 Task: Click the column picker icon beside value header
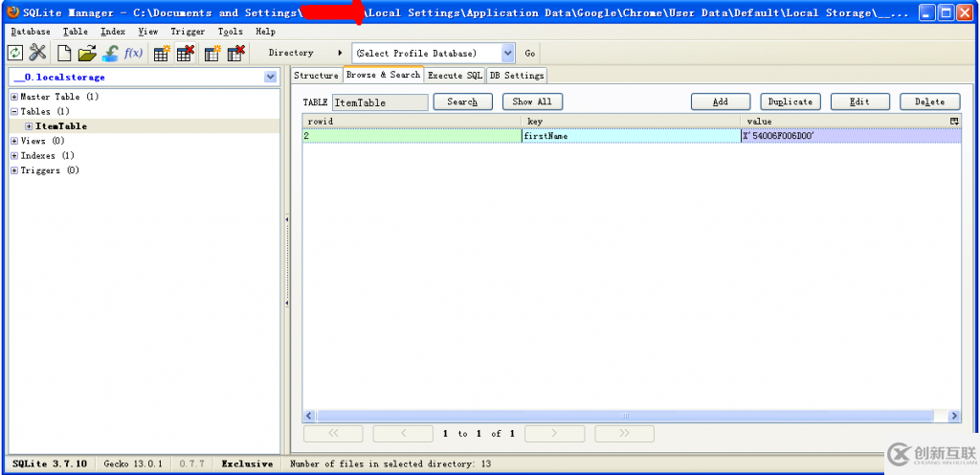point(954,121)
